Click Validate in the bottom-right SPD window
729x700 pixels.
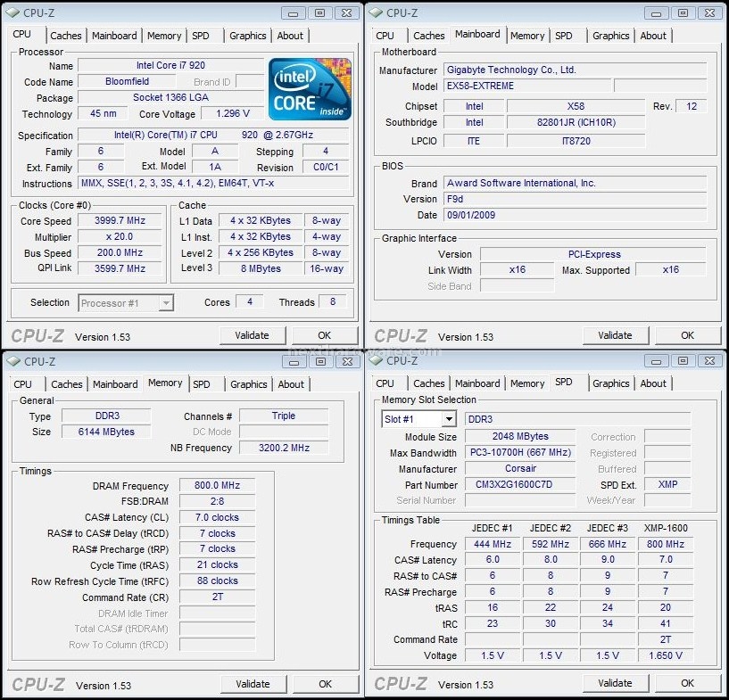615,683
